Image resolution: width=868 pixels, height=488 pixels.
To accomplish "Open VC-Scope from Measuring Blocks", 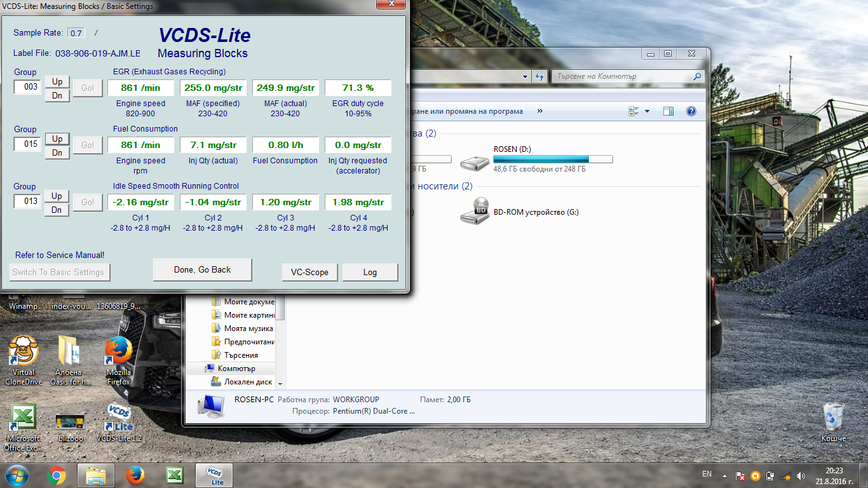I will (309, 272).
